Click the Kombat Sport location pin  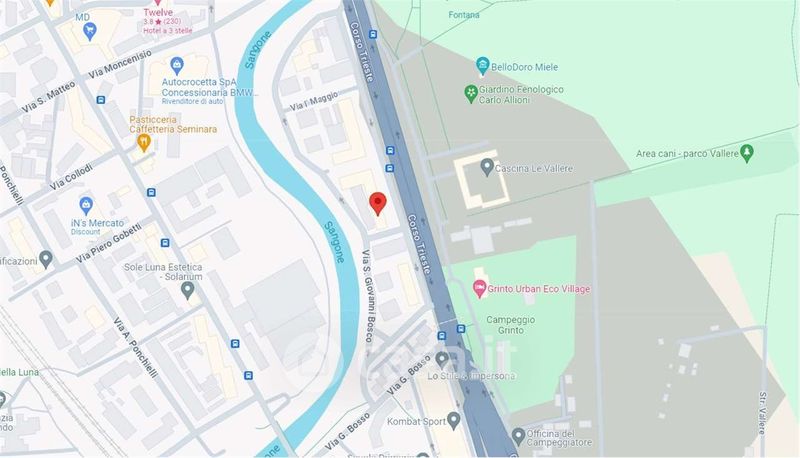453,421
